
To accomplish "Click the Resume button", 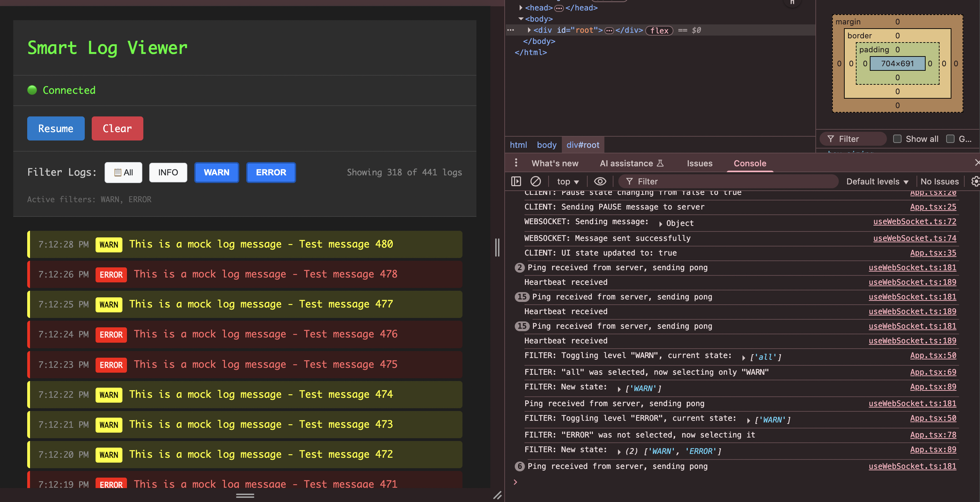I will (x=56, y=129).
